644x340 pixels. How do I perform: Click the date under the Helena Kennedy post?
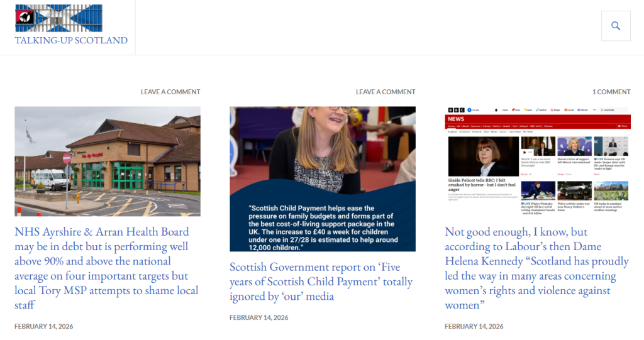(x=474, y=326)
